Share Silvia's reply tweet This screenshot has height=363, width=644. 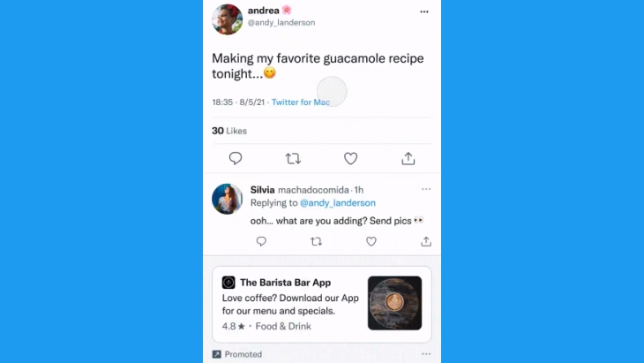[426, 241]
